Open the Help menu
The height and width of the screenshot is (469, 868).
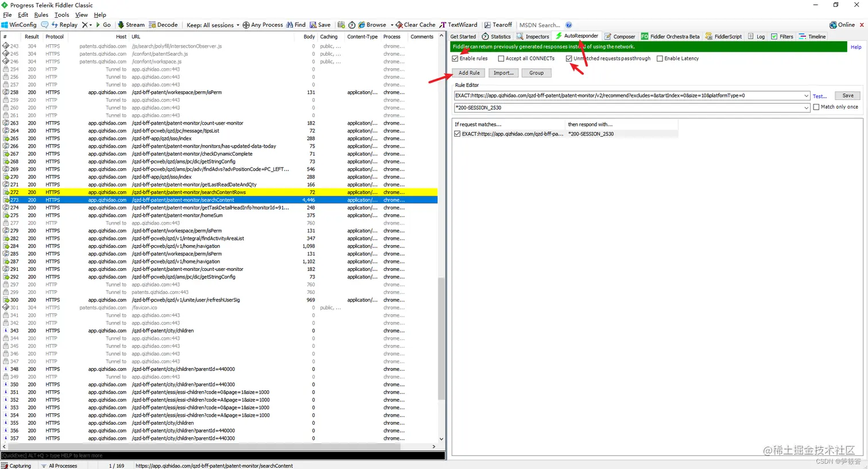pyautogui.click(x=100, y=15)
